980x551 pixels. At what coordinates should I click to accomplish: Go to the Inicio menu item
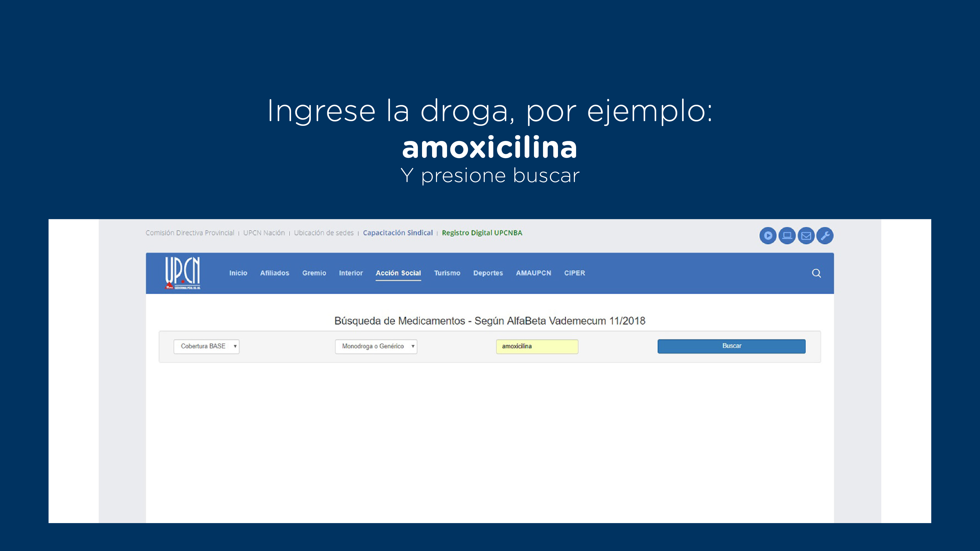pyautogui.click(x=238, y=273)
